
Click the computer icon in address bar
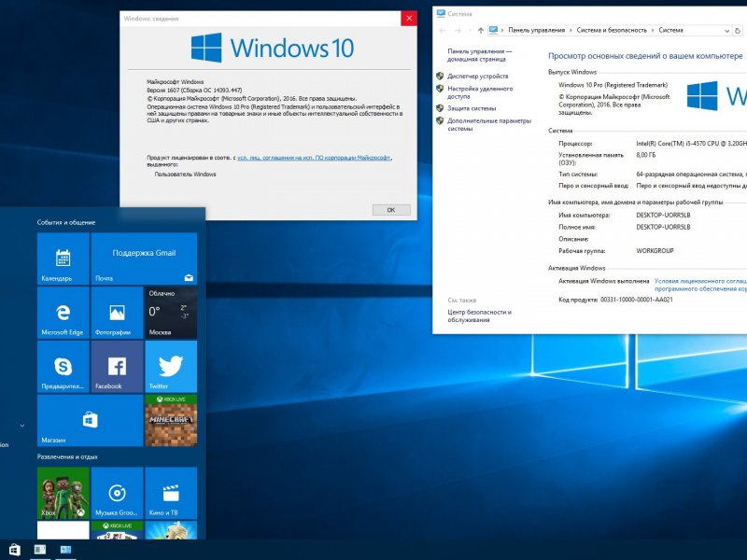tap(493, 30)
